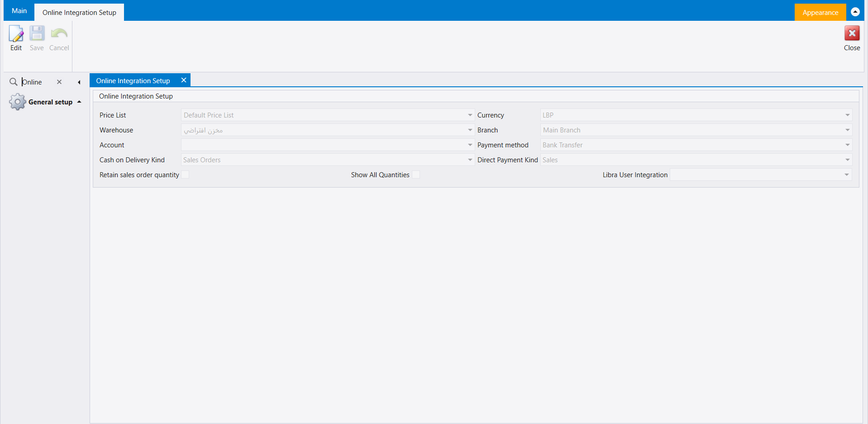This screenshot has height=424, width=868.
Task: Open the Cash on Delivery Kind dropdown
Action: click(x=470, y=160)
